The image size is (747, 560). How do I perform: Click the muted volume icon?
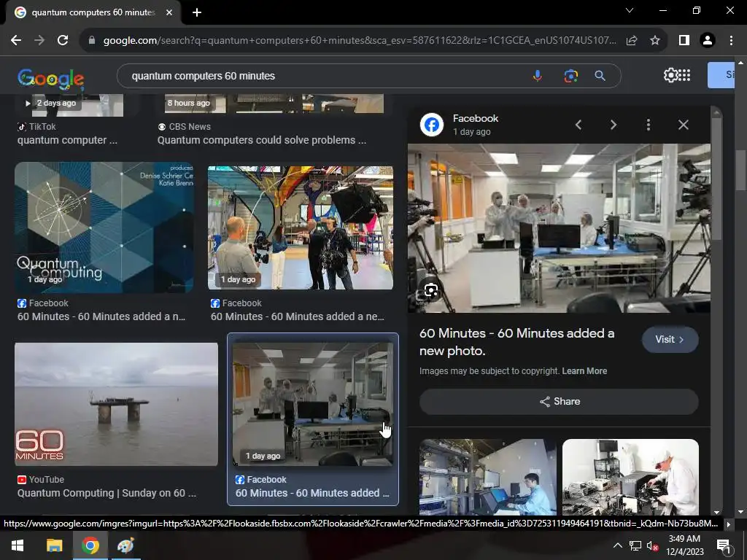(x=652, y=545)
